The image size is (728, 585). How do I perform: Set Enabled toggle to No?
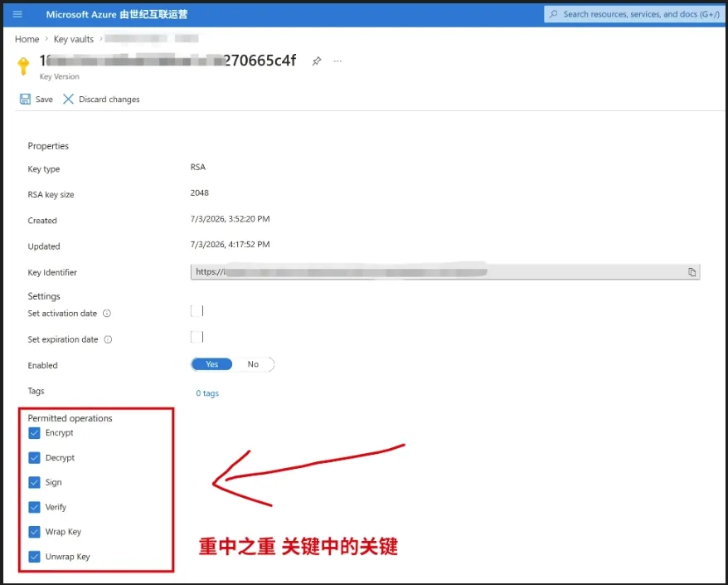[253, 364]
